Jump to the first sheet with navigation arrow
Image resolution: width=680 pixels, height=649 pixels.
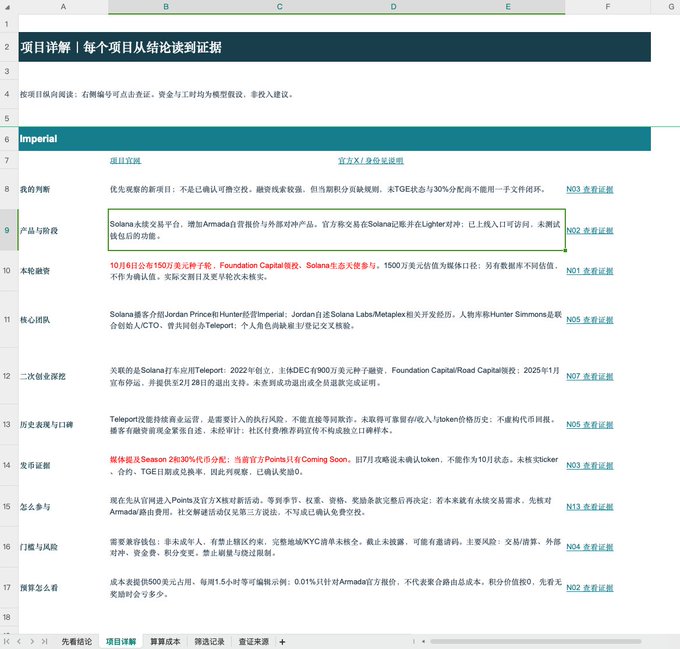(x=7, y=642)
